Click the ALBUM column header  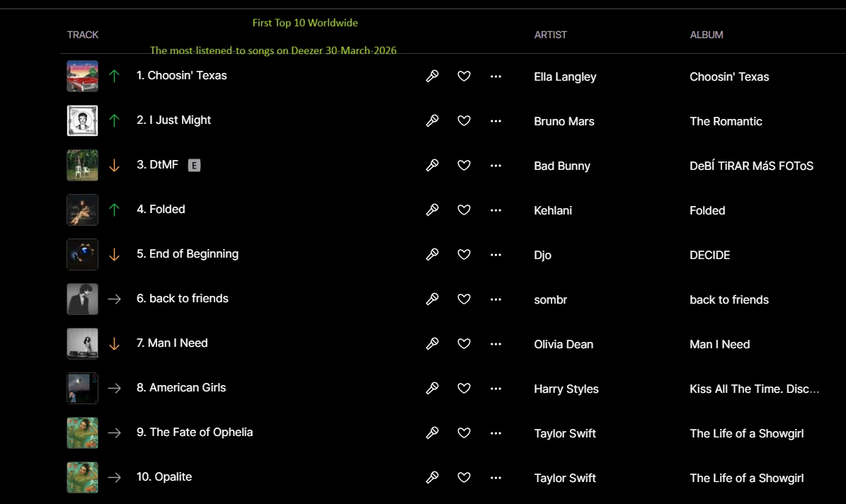(x=706, y=35)
